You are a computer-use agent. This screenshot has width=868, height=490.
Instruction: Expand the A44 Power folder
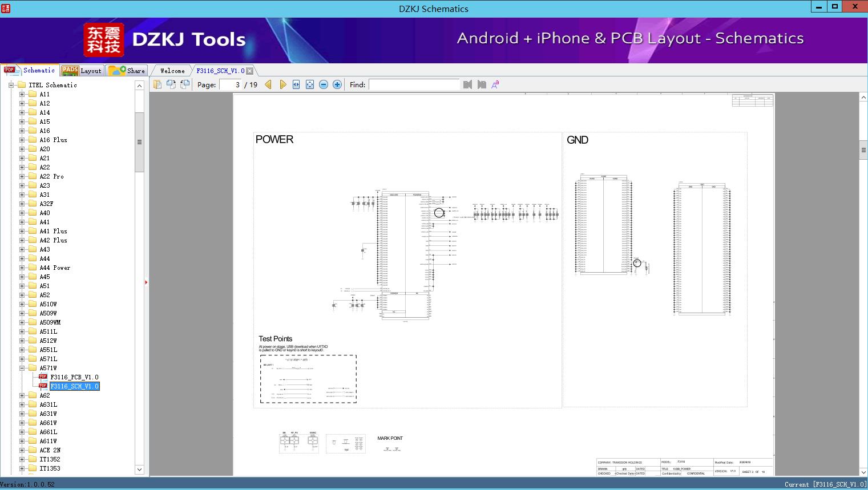tap(22, 268)
